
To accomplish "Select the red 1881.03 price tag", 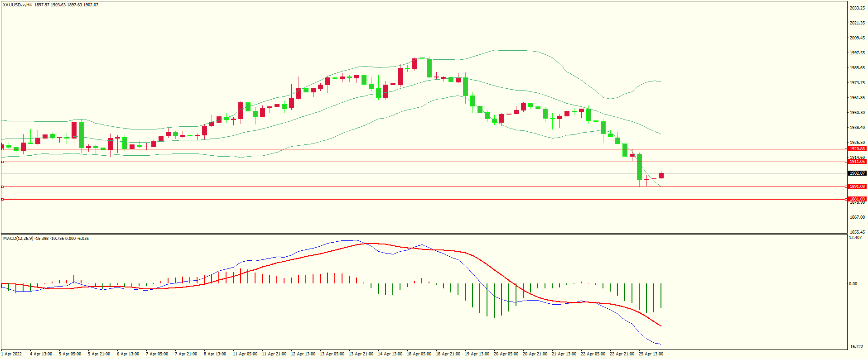I will point(857,199).
